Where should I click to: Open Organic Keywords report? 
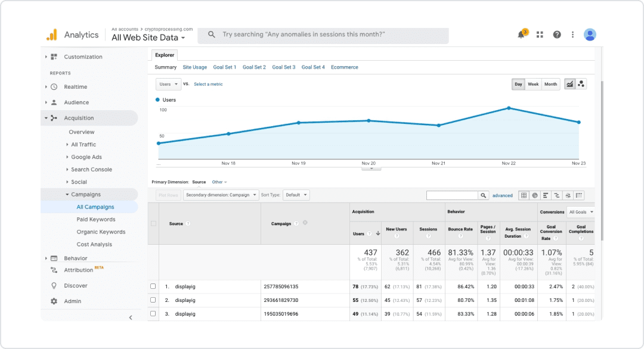(x=101, y=232)
